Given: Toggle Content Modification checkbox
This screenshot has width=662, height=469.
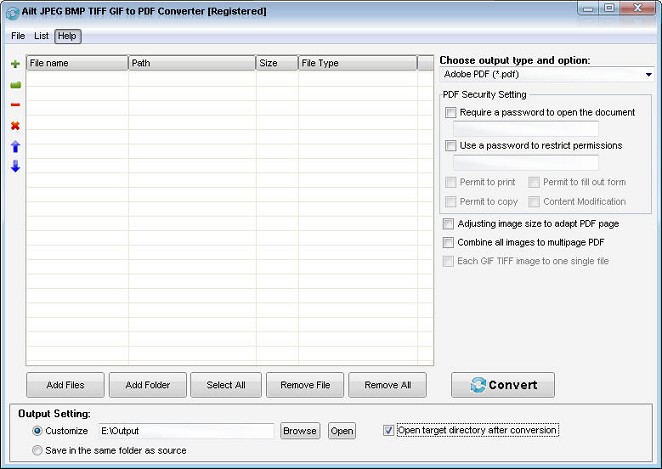Looking at the screenshot, I should click(534, 201).
